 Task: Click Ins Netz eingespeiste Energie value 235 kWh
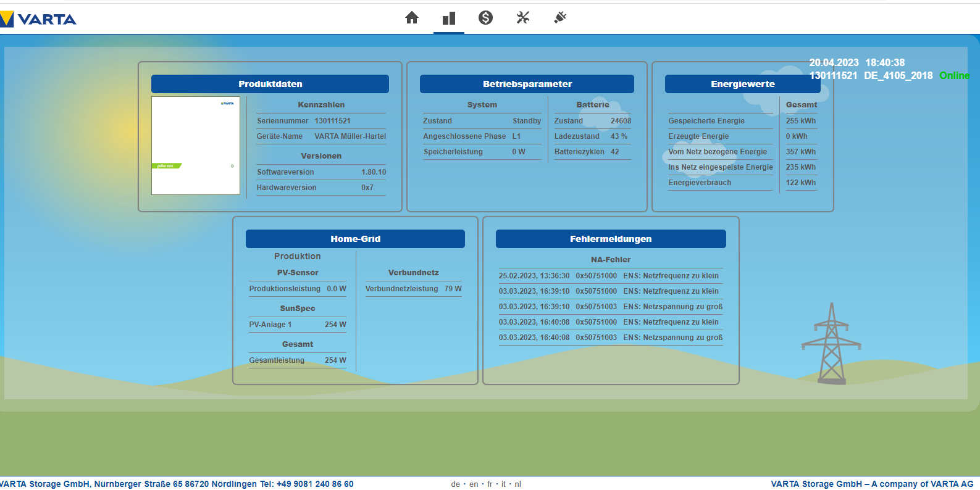pyautogui.click(x=800, y=167)
